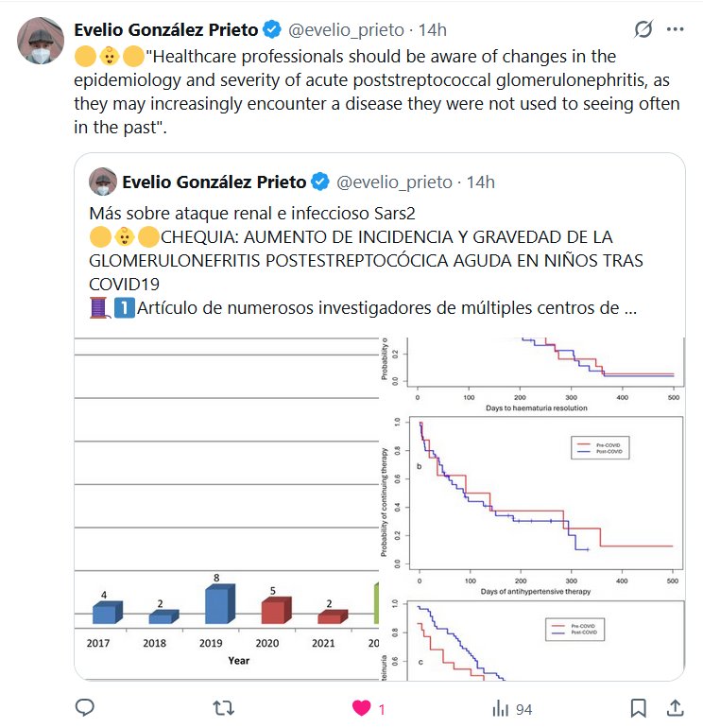
Task: Click the @evelio_prieto handle in main post
Action: tap(344, 29)
